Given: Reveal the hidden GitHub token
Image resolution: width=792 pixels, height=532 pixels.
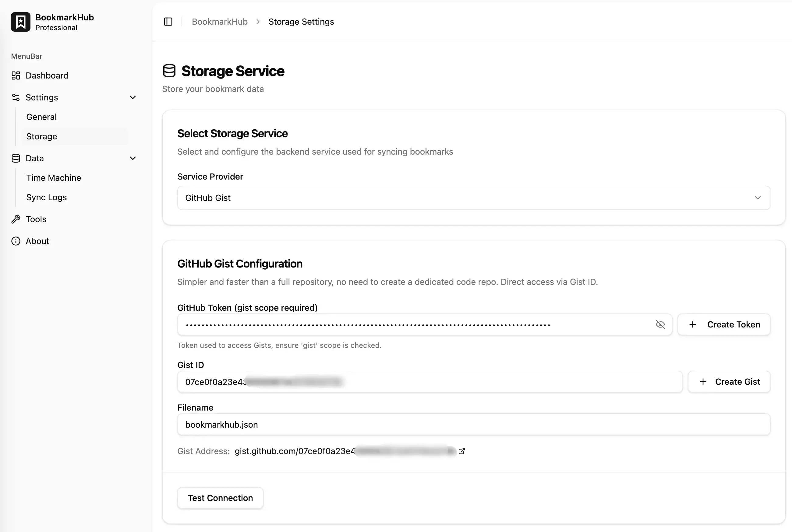Looking at the screenshot, I should 660,324.
